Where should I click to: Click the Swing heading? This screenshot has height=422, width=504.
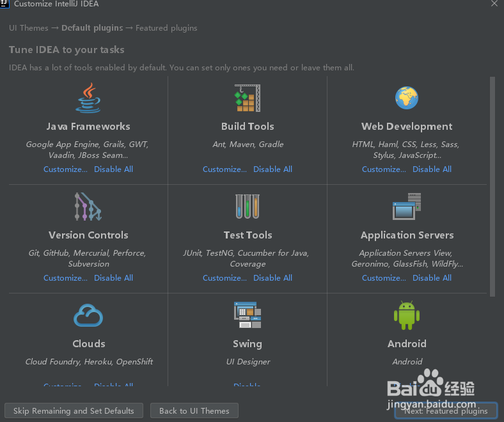pos(248,344)
